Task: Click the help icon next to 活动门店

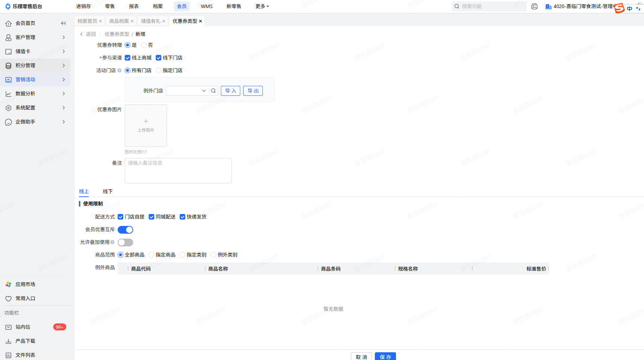Action: 119,70
